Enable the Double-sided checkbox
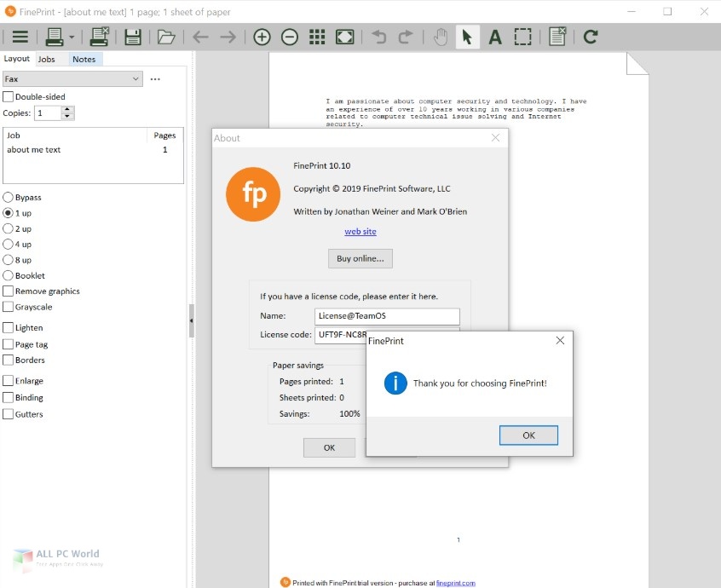The image size is (721, 588). pyautogui.click(x=8, y=96)
